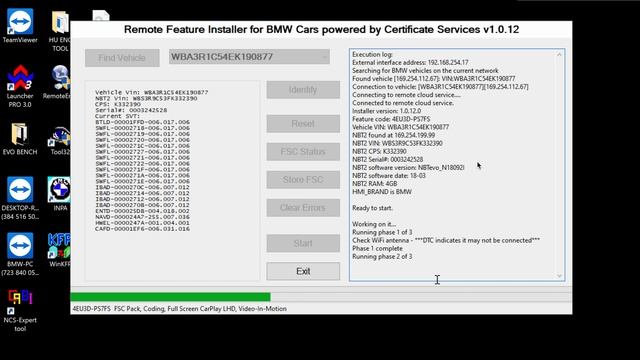Select 'Vehicle Vin' line in SVT panel
640x360 pixels.
tap(151, 93)
